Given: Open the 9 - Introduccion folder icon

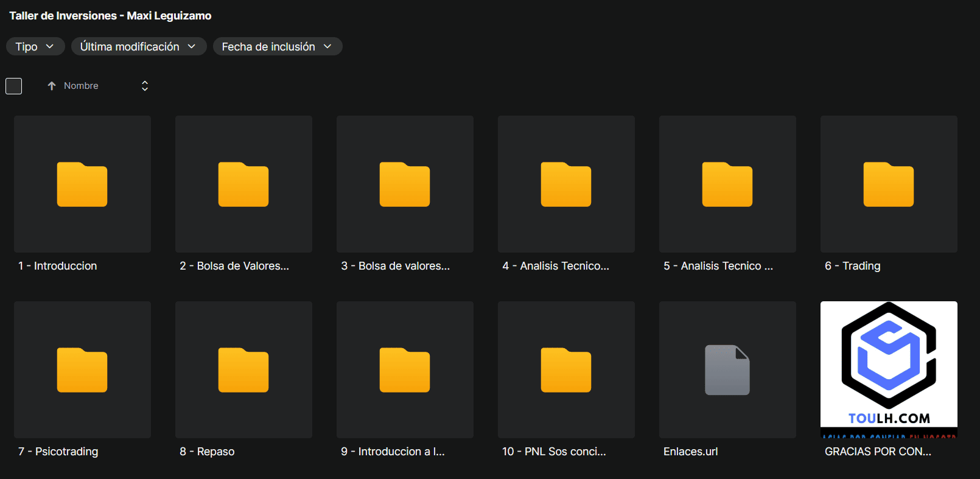Looking at the screenshot, I should (405, 370).
